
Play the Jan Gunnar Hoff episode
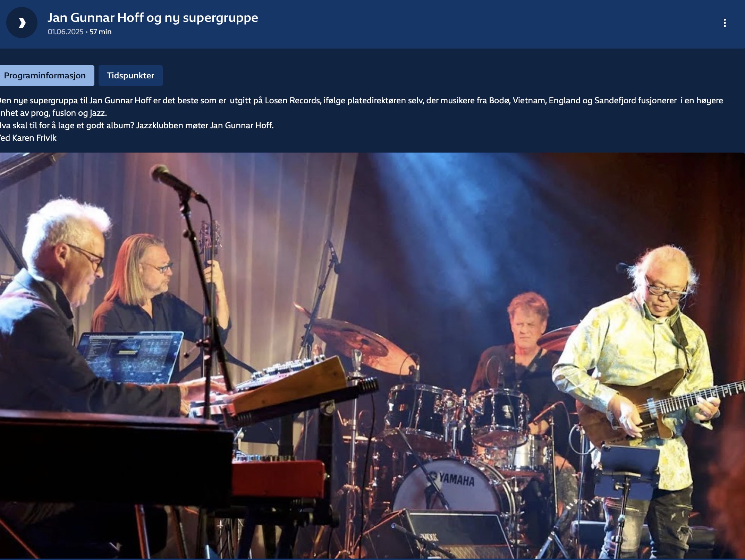[x=22, y=23]
